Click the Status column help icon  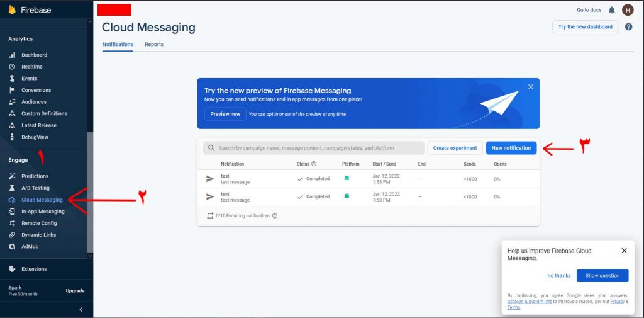pyautogui.click(x=314, y=164)
